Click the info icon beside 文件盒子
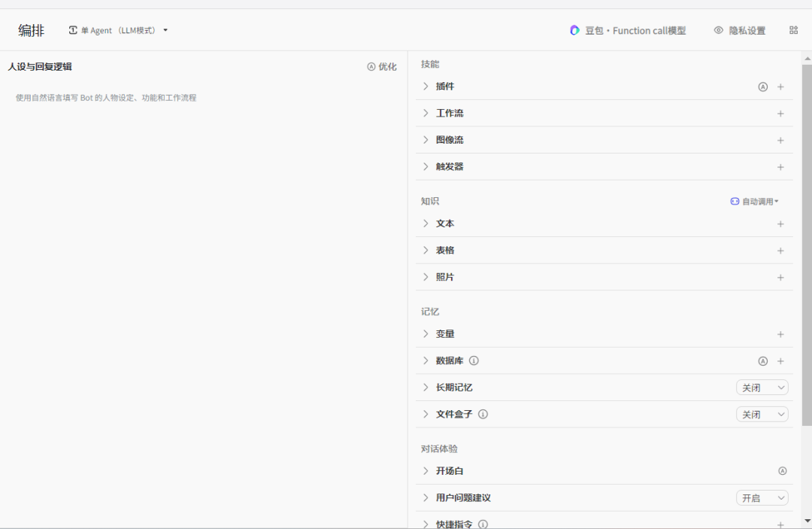Viewport: 812px width, 529px height. (483, 414)
